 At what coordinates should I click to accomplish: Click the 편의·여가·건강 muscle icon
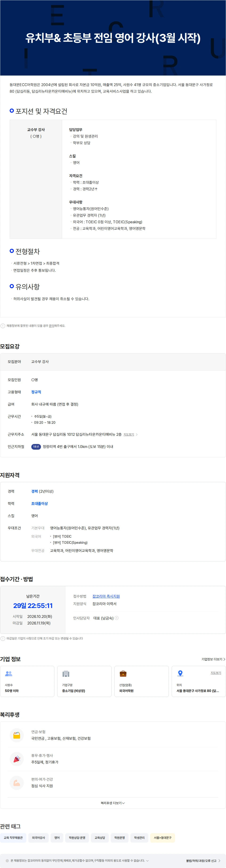click(16, 783)
